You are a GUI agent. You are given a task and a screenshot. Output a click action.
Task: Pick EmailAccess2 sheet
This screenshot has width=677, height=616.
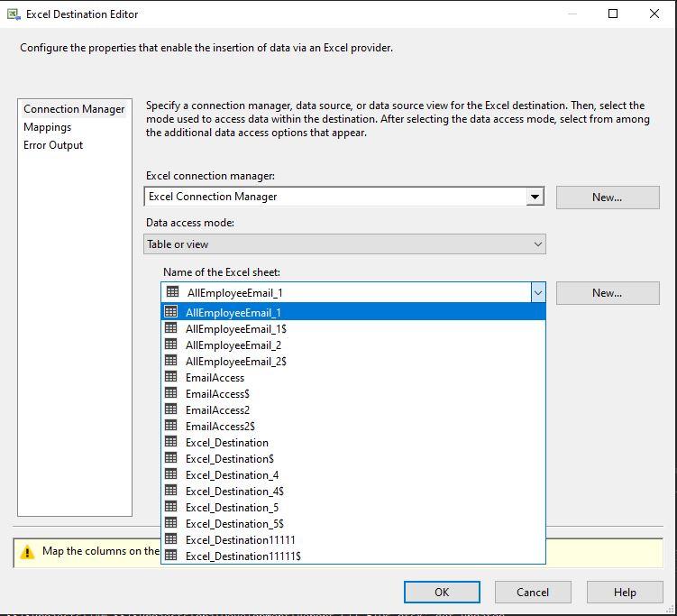tap(353, 409)
